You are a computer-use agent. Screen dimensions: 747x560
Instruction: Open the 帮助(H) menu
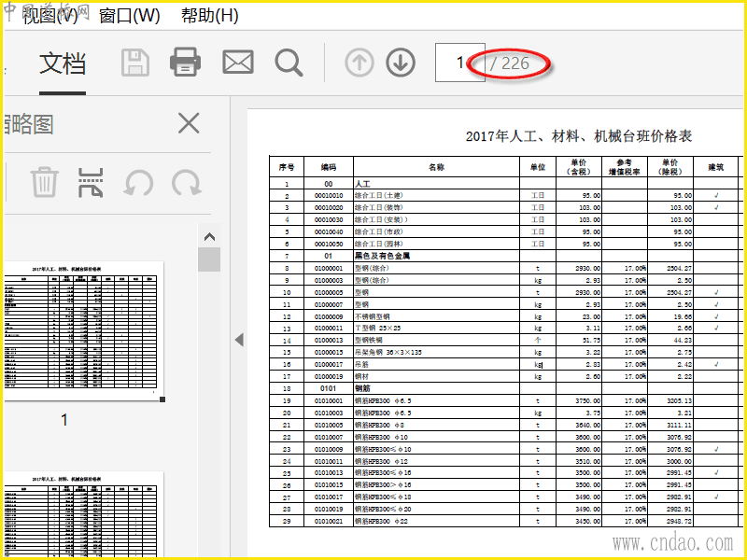pyautogui.click(x=209, y=16)
